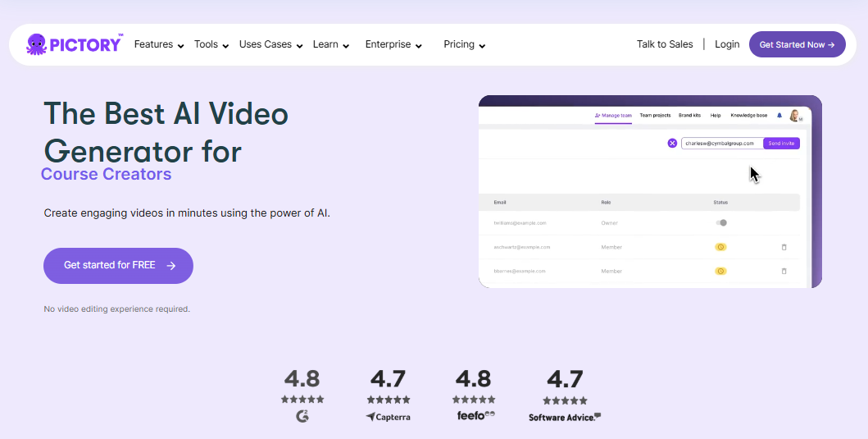Click the Capterra 4.7 rating number
The image size is (868, 439).
[388, 379]
